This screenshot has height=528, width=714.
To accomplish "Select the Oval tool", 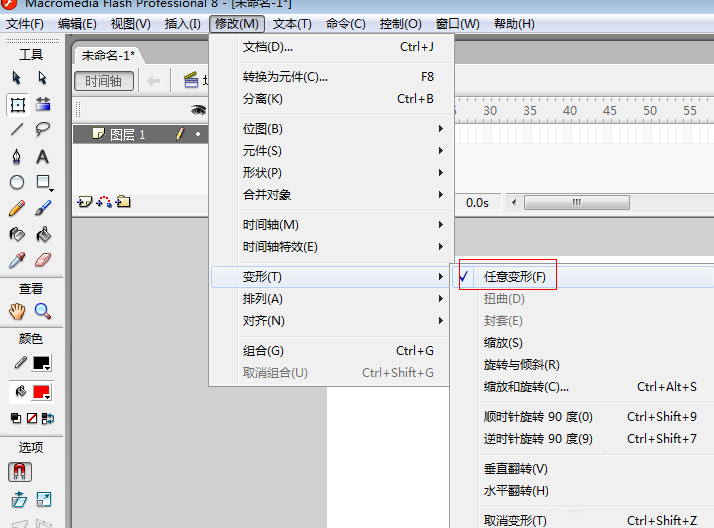I will pyautogui.click(x=17, y=183).
